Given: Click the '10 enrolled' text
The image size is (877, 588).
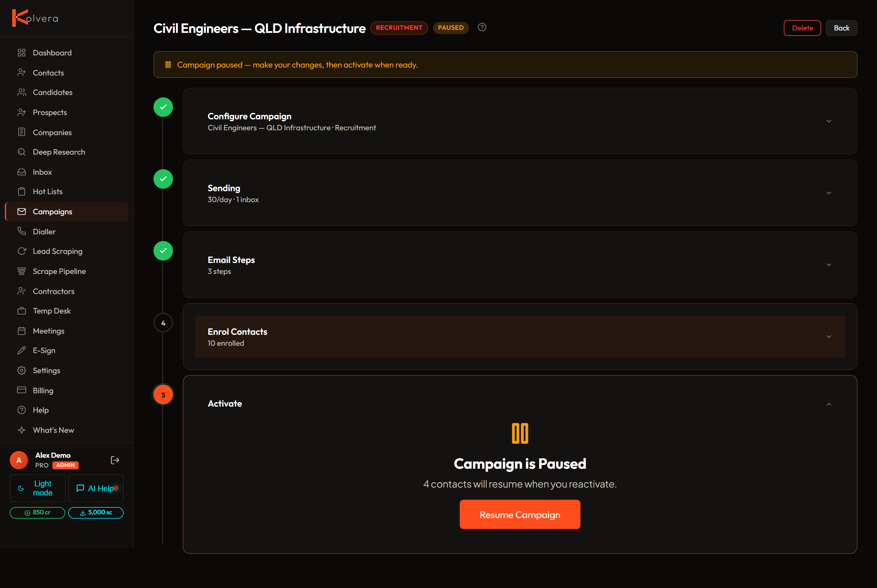Looking at the screenshot, I should [226, 343].
